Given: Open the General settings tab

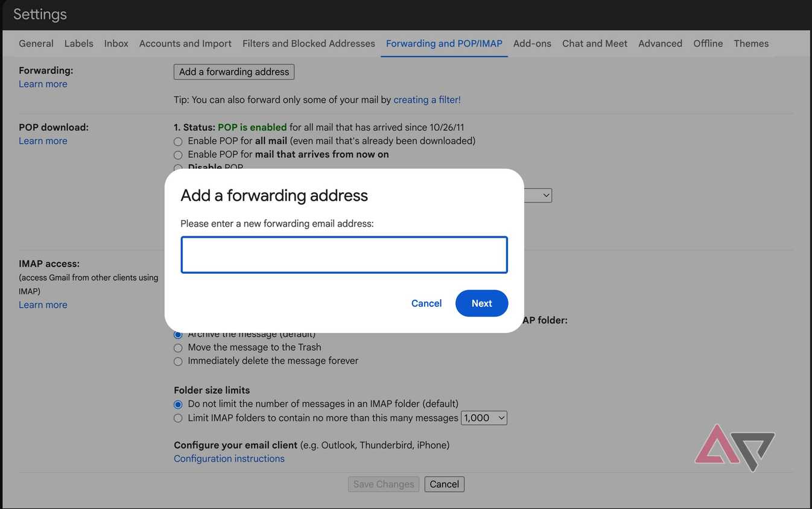Looking at the screenshot, I should [36, 43].
